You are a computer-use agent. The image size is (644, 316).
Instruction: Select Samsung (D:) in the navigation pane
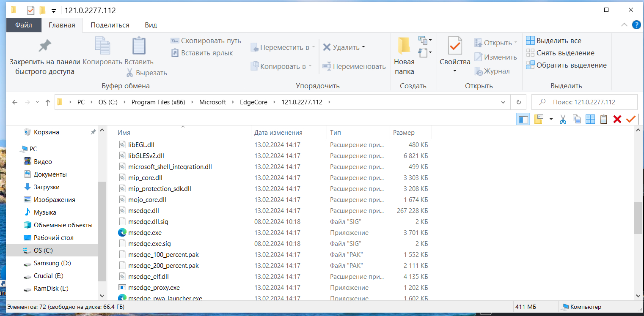pos(52,263)
